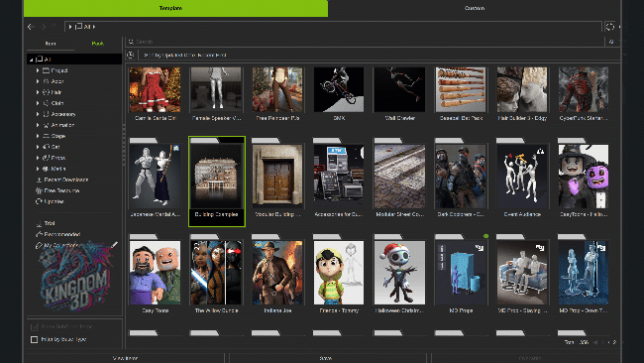
Task: Expand the Animation tree node
Action: click(38, 125)
